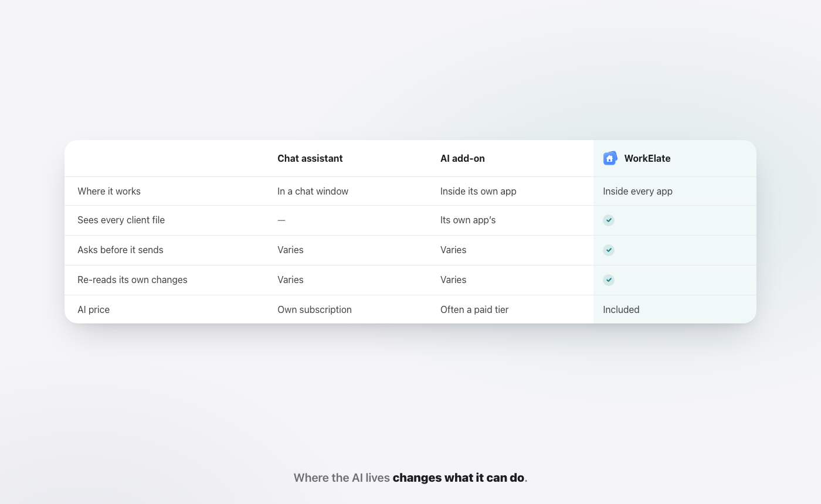The height and width of the screenshot is (504, 821).
Task: Click the 'Often a paid tier' cell
Action: click(474, 309)
